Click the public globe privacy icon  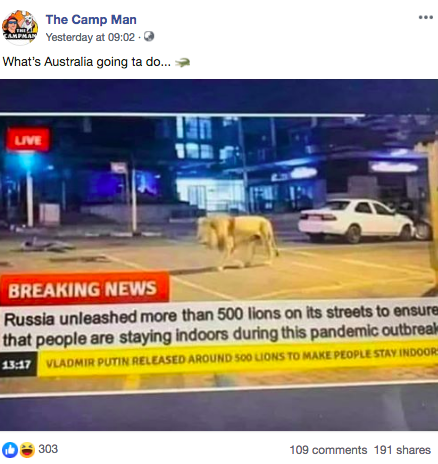pos(149,36)
